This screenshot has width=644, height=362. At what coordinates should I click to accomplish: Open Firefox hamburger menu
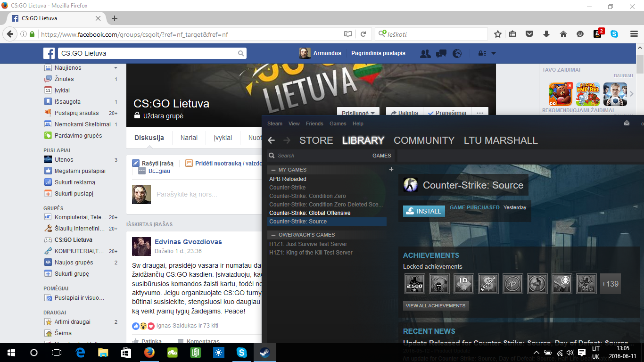[634, 34]
